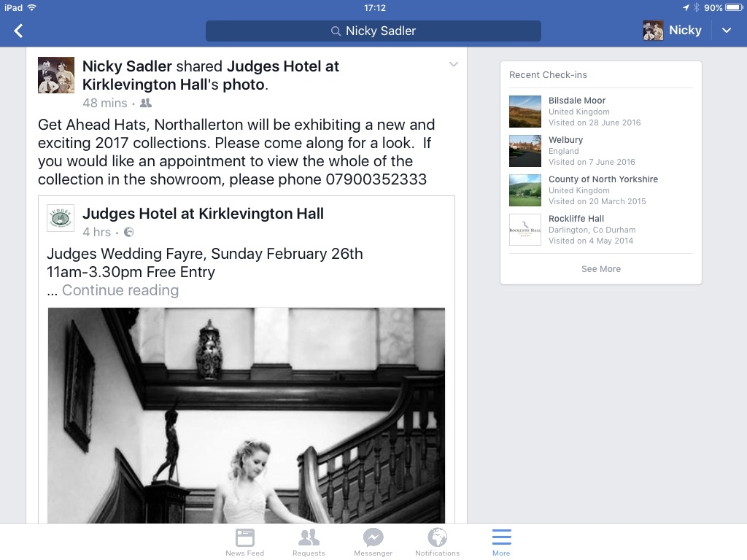Open Judges Hotel page logo icon

(61, 218)
